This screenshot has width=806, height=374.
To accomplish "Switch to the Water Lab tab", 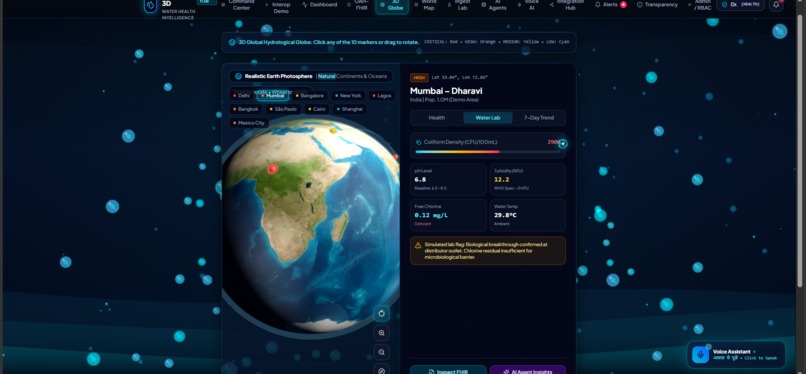I will coord(488,118).
